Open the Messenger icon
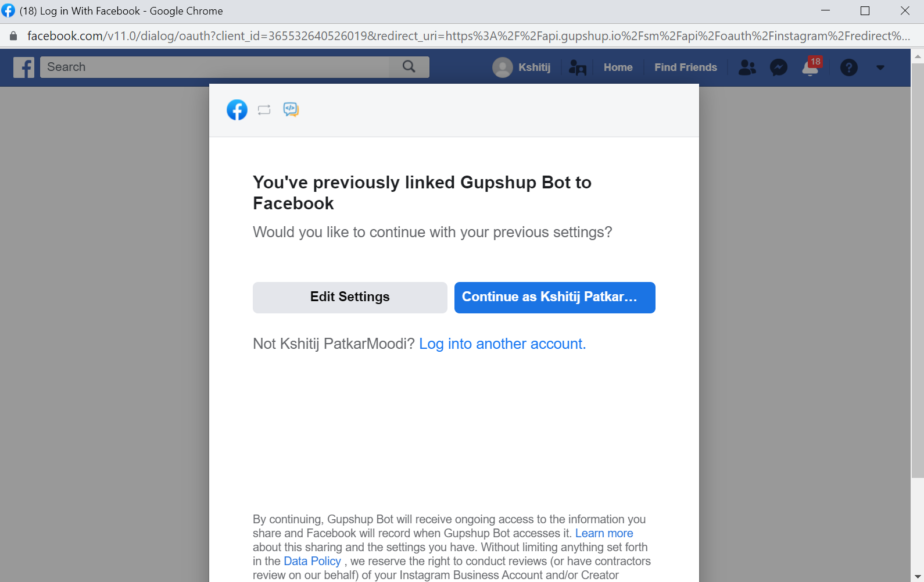The width and height of the screenshot is (924, 582). pyautogui.click(x=779, y=67)
